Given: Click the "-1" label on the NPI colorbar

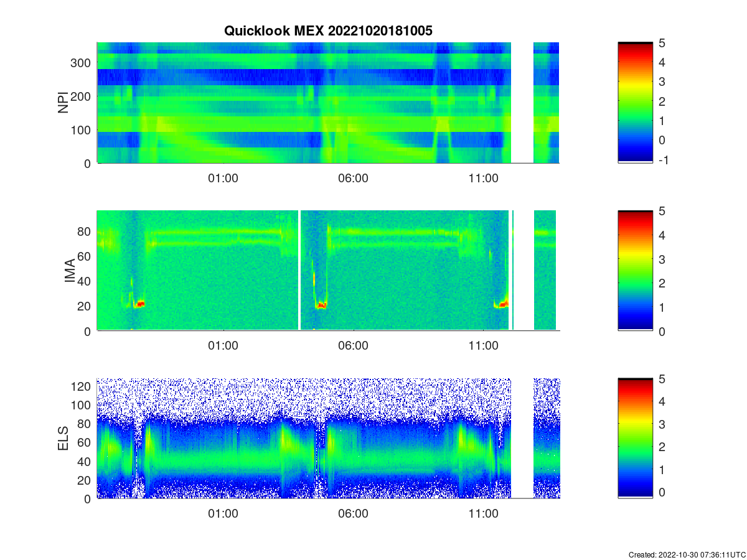Looking at the screenshot, I should [x=664, y=159].
